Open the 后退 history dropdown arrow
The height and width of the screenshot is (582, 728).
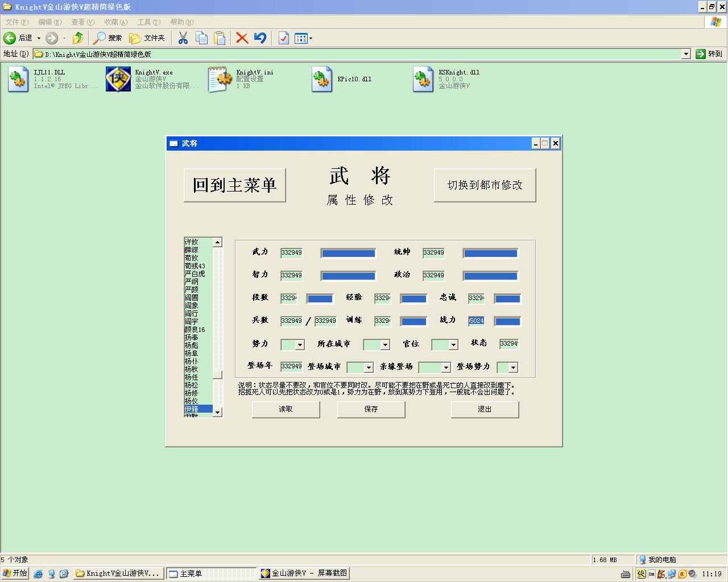pyautogui.click(x=39, y=38)
